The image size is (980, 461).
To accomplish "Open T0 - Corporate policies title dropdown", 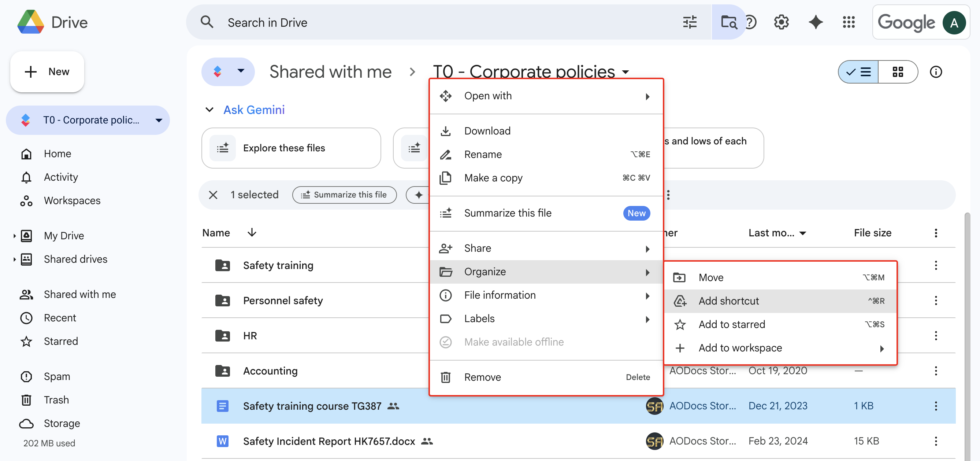I will coord(626,71).
